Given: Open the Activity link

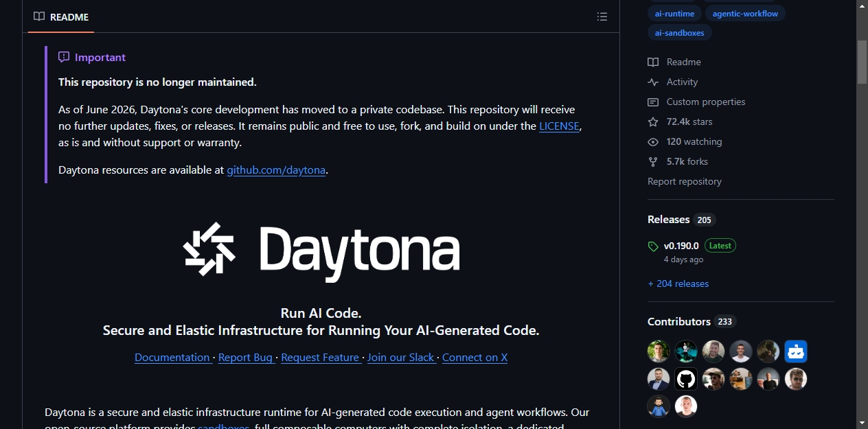Looking at the screenshot, I should click(682, 82).
